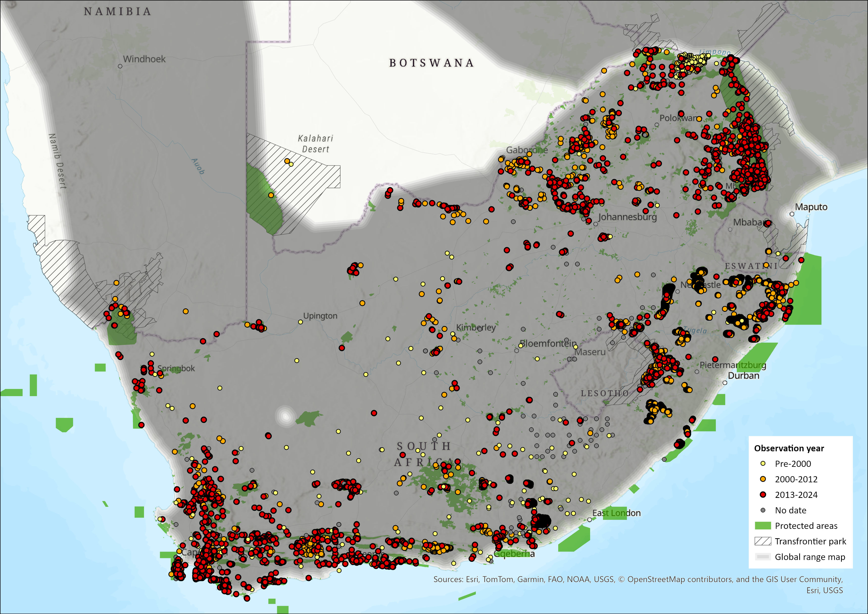The height and width of the screenshot is (614, 868).
Task: Click the Maputo city marker circle
Action: coord(792,214)
